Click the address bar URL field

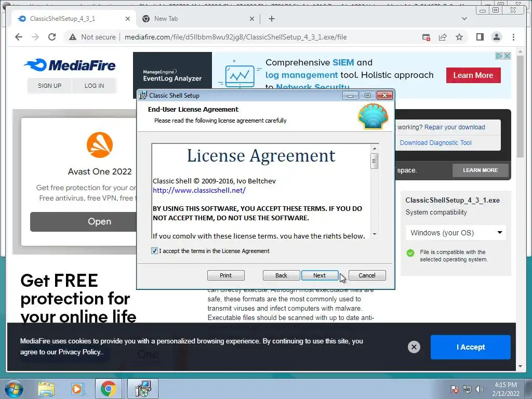235,37
